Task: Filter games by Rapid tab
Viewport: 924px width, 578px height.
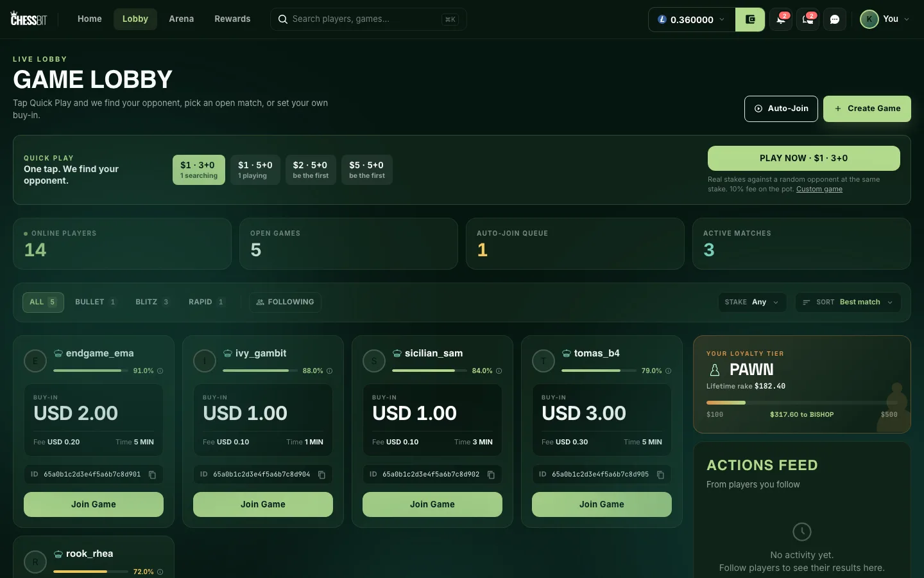Action: (206, 302)
